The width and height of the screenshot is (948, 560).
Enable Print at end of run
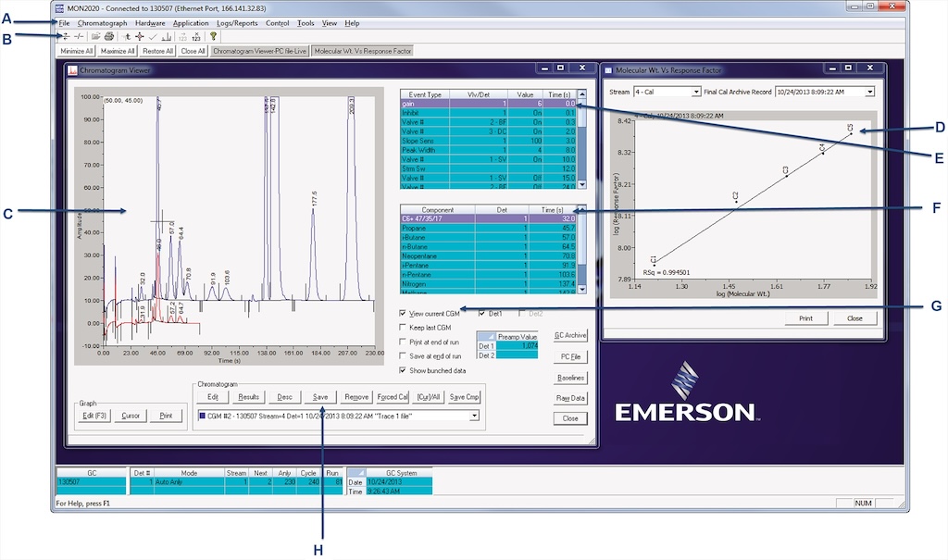click(403, 342)
